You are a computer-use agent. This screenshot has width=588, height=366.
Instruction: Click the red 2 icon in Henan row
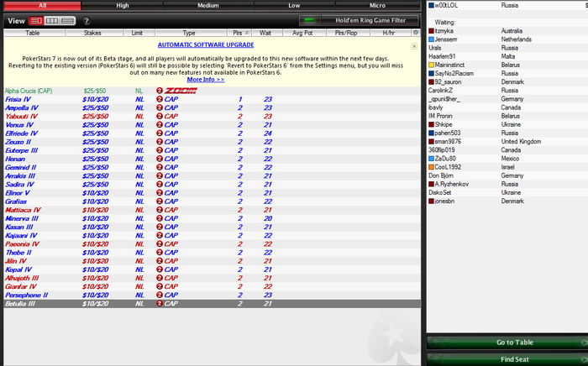point(160,159)
